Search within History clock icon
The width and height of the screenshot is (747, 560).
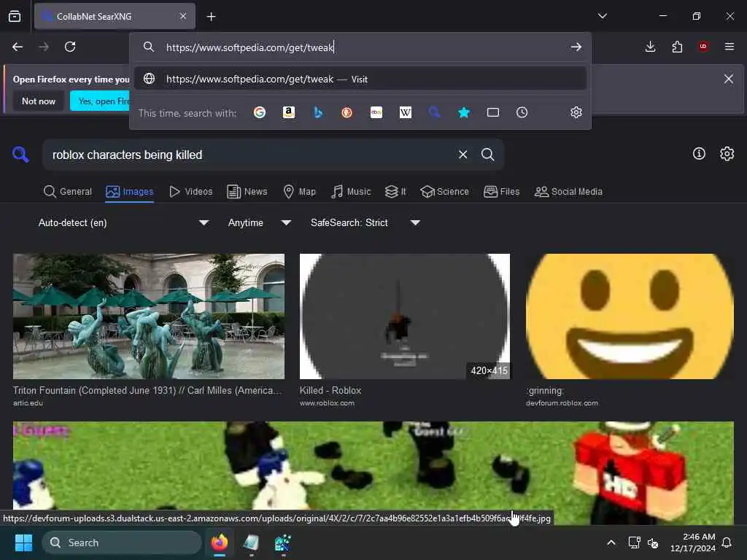pos(522,112)
